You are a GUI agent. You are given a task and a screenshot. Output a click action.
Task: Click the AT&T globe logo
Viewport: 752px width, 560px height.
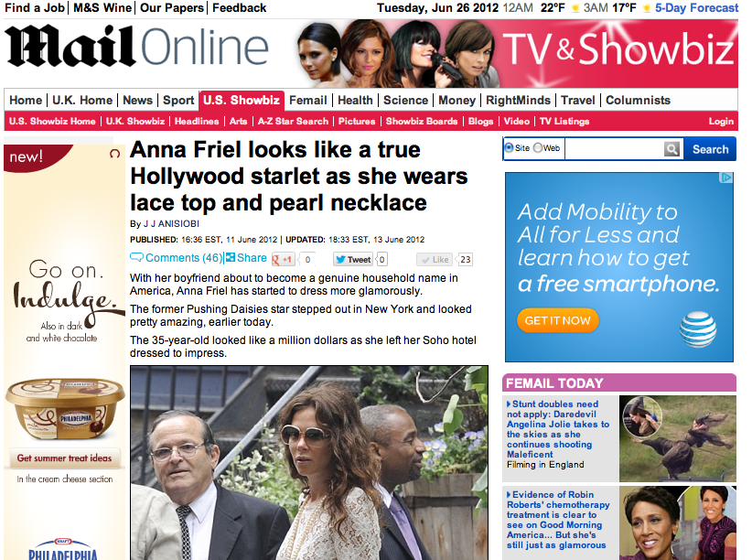click(698, 329)
